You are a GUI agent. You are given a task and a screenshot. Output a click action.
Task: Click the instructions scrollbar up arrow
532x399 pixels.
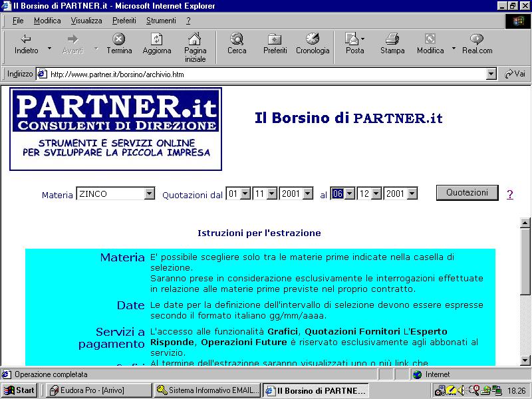coord(525,223)
